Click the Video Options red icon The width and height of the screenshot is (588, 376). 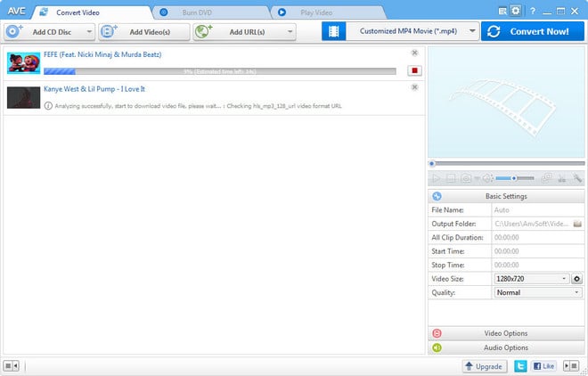point(437,333)
